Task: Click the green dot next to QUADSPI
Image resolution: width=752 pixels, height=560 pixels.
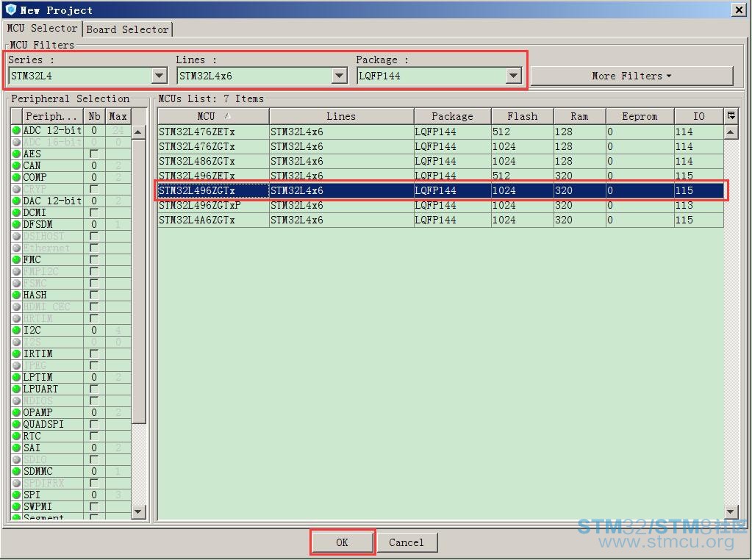Action: point(16,424)
